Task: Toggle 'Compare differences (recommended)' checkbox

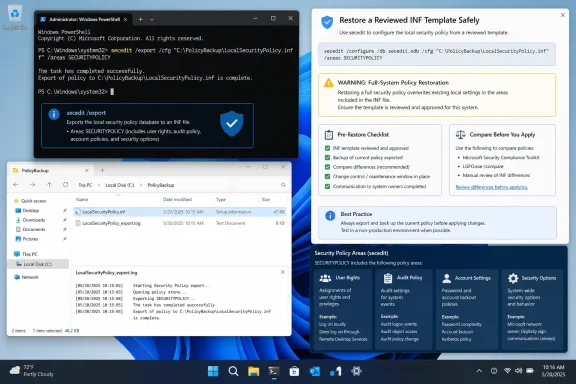Action: pos(327,167)
